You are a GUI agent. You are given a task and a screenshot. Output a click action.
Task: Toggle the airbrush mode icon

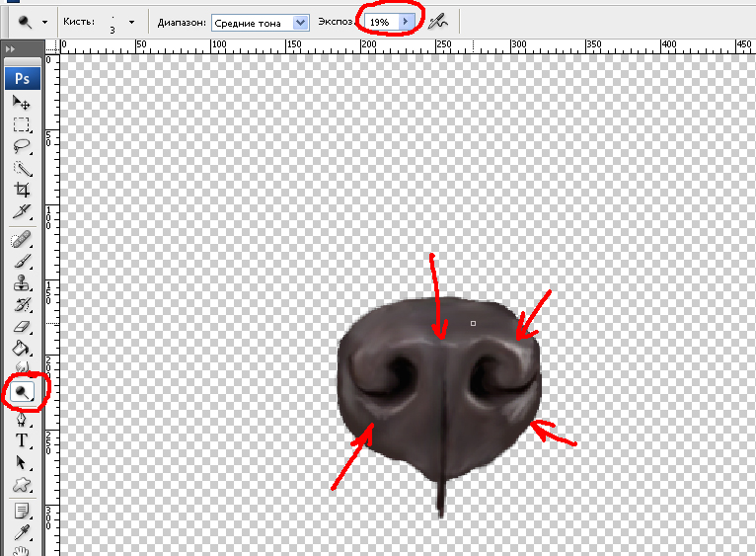pos(439,21)
